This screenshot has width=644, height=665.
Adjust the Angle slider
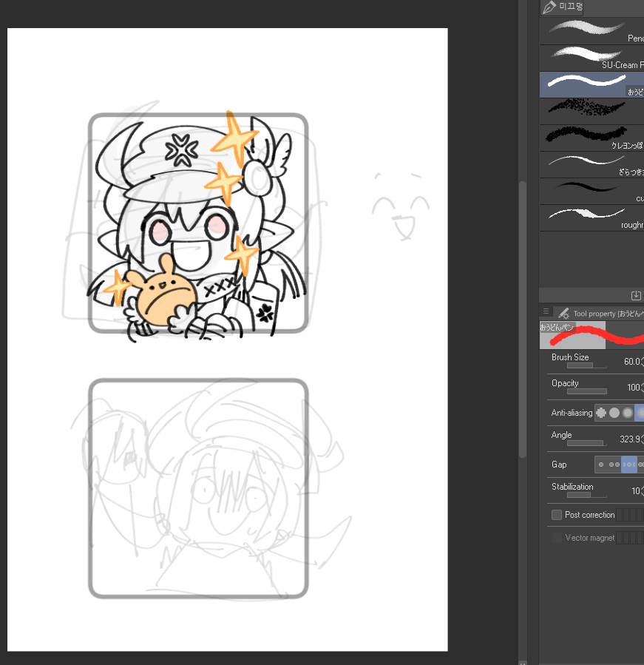click(x=587, y=443)
